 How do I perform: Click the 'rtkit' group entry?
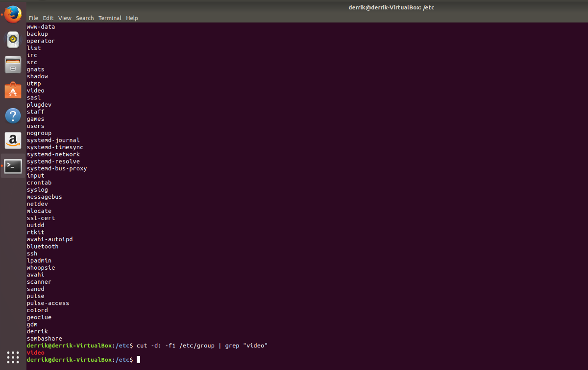36,232
